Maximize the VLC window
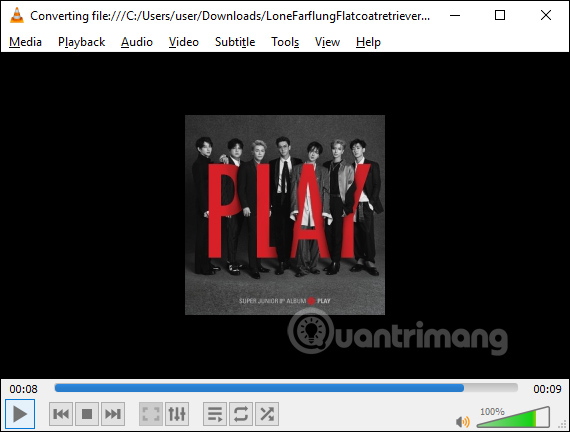Screen dimensions: 570x432 [500, 15]
